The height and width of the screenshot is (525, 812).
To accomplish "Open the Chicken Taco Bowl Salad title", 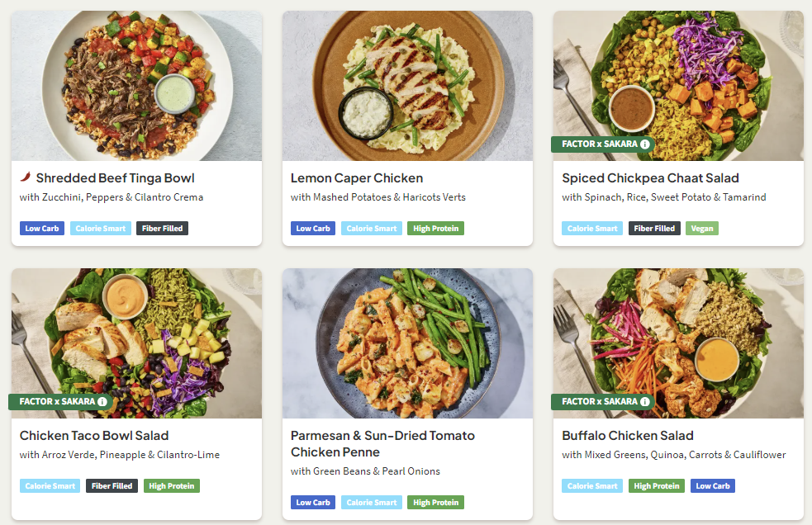I will [x=94, y=435].
